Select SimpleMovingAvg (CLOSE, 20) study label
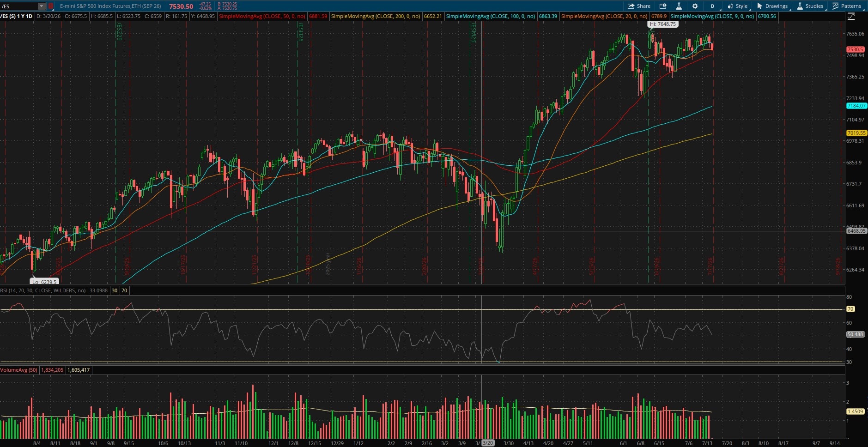Image resolution: width=868 pixels, height=447 pixels. (x=604, y=16)
